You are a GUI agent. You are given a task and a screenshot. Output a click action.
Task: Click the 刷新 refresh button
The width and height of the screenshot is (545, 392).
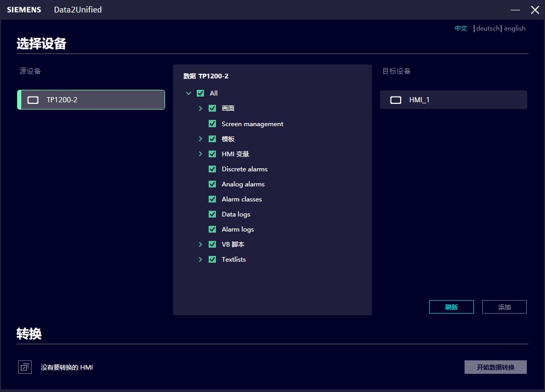pos(452,307)
